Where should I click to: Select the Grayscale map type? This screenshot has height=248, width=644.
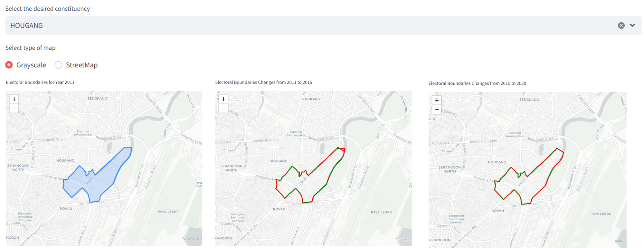(9, 65)
